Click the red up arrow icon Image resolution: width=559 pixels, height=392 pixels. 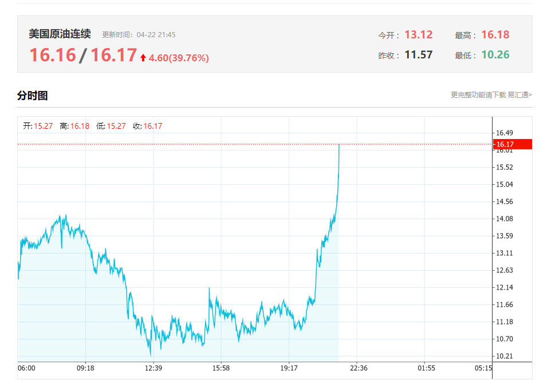pos(143,58)
